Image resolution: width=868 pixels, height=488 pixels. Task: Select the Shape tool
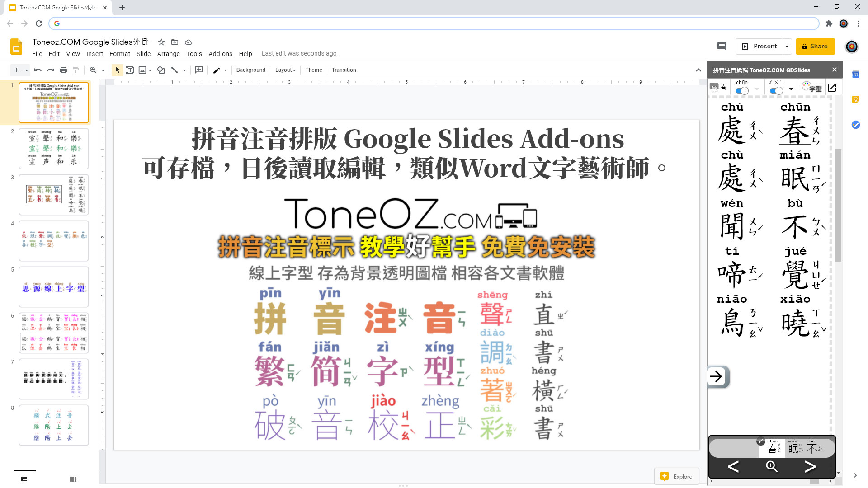click(x=161, y=70)
